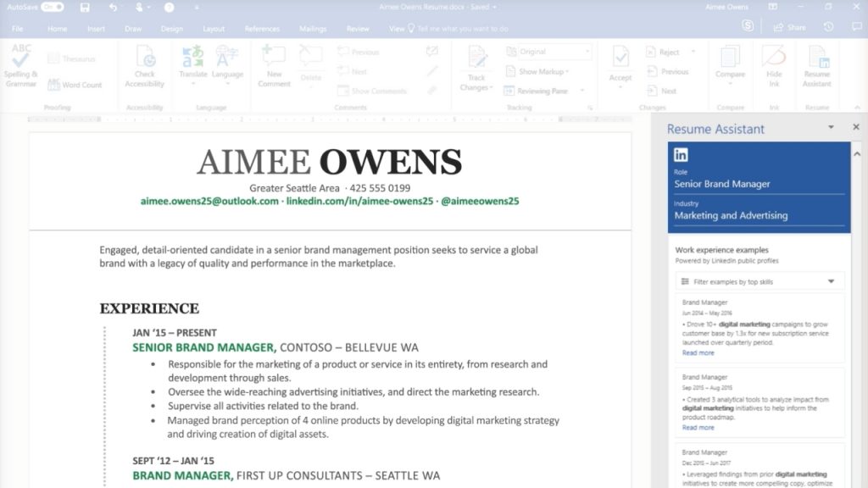
Task: Click BRAND MANAGER, FIRST UP CONSULTANTS line
Action: (x=287, y=475)
